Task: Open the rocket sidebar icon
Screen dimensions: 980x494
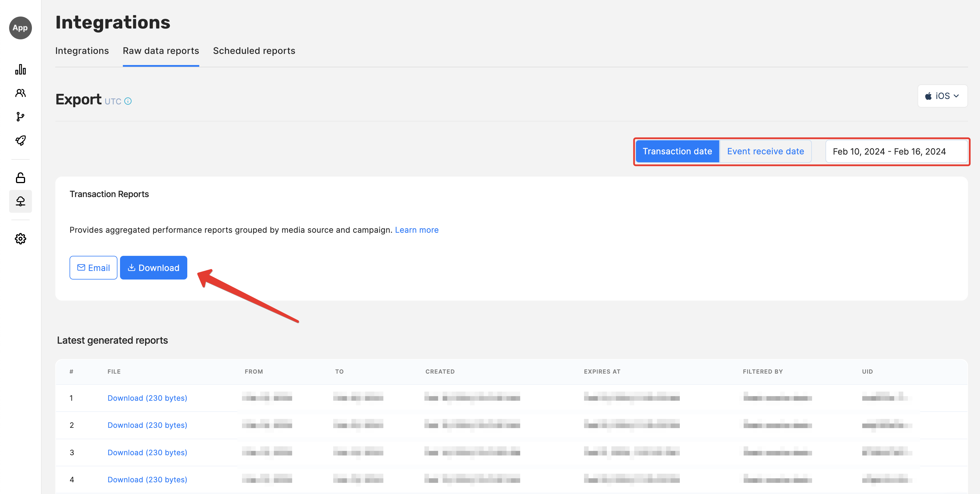Action: [21, 140]
